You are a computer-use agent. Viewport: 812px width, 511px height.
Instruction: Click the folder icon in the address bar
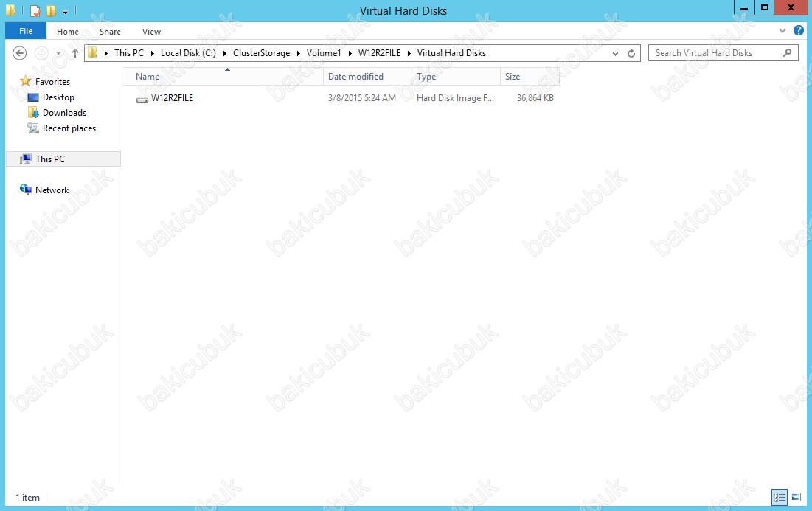coord(93,53)
